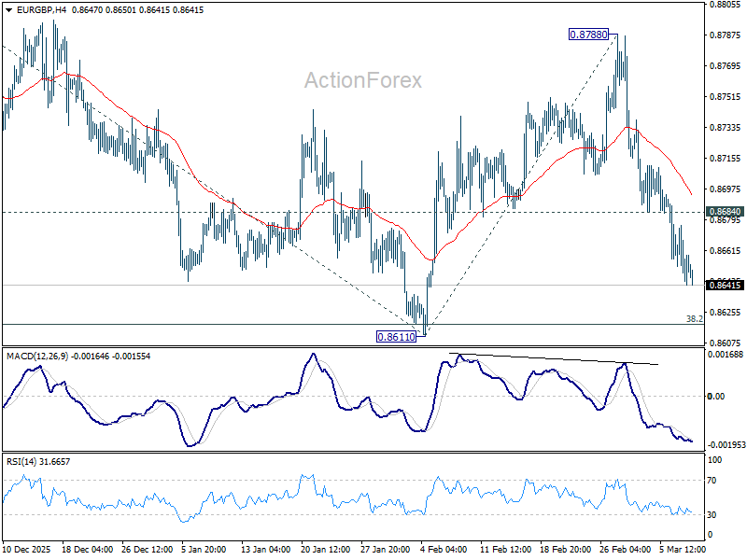The image size is (747, 560).
Task: Select the EURGBP,H4 symbol label
Action: tap(41, 10)
